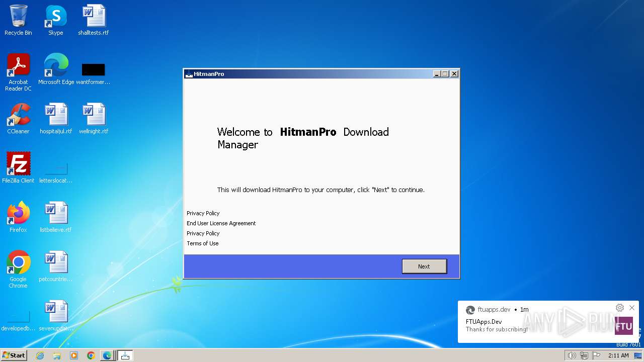Open Windows Explorer from the taskbar
Viewport: 644px width, 362px height.
coord(57,355)
